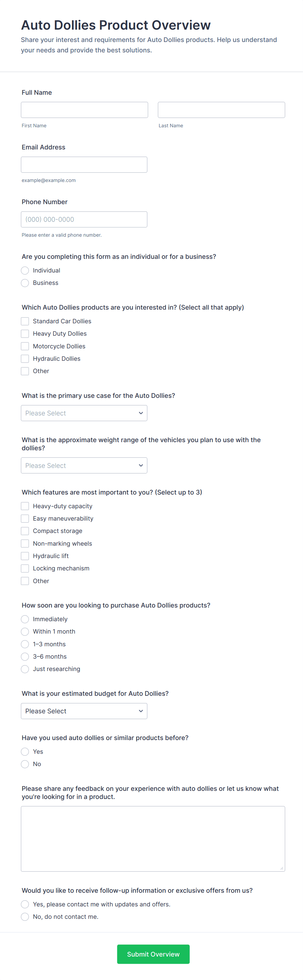Select Within 1 month purchase timeframe

[25, 632]
